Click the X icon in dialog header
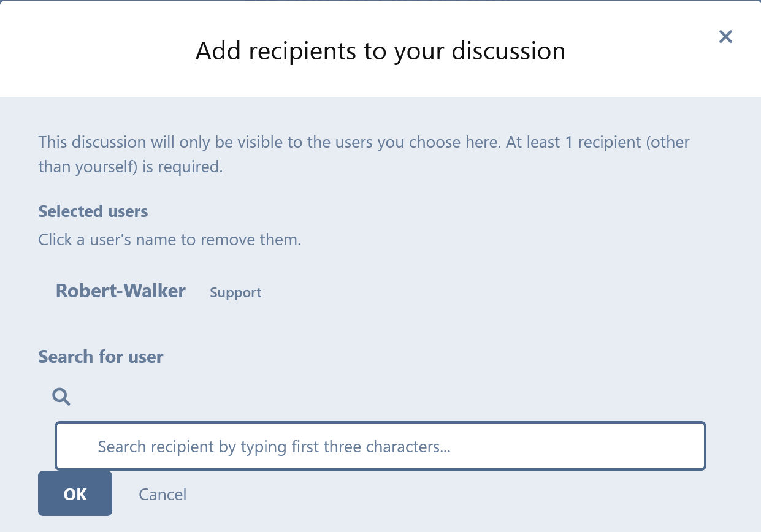Image resolution: width=761 pixels, height=532 pixels. point(725,37)
